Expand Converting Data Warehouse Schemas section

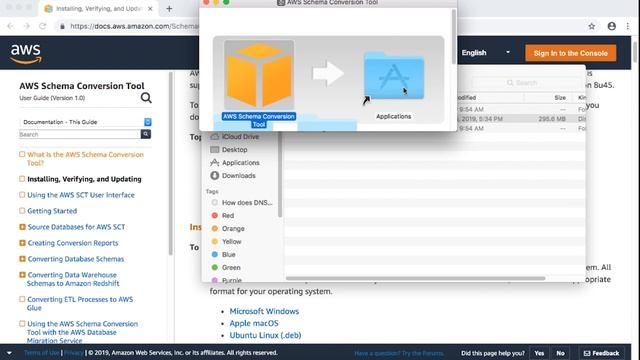[22, 275]
